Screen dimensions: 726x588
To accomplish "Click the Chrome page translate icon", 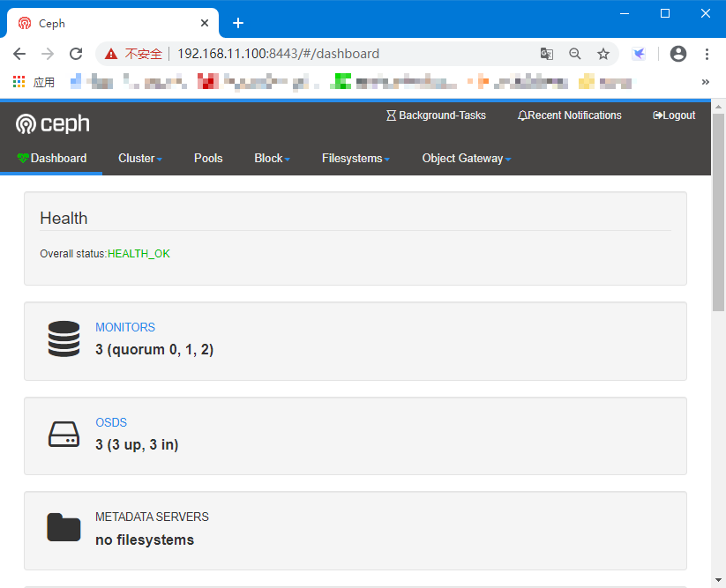I will pyautogui.click(x=547, y=54).
